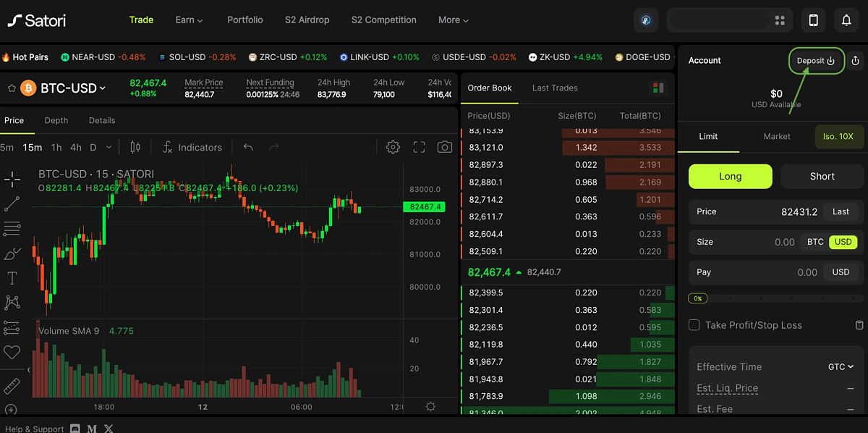
Task: Switch to the Depth tab
Action: click(x=56, y=120)
